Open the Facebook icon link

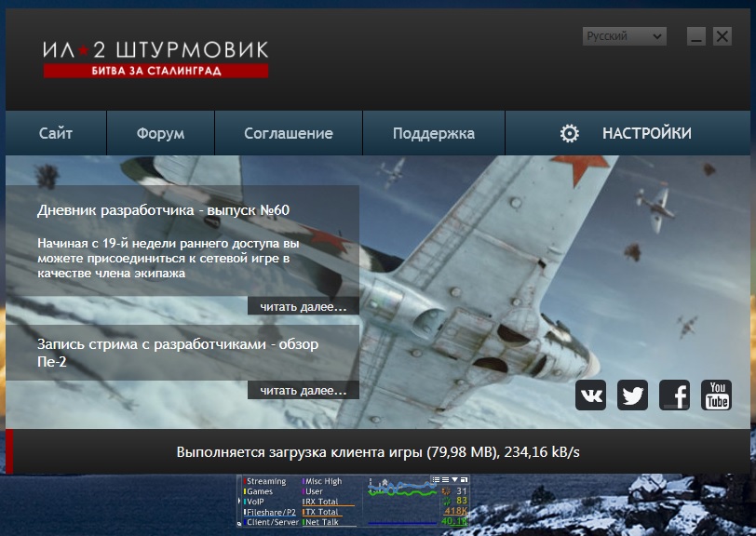674,395
